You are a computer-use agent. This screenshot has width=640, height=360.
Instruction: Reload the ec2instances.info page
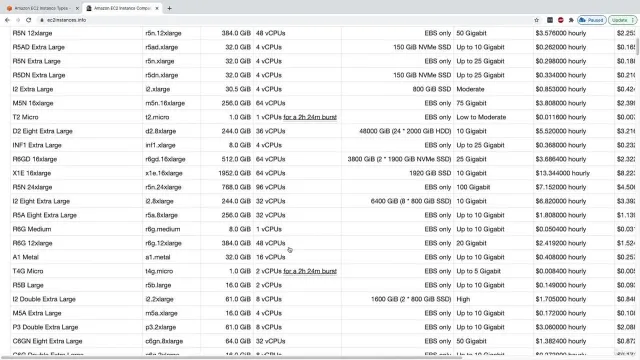pos(29,20)
